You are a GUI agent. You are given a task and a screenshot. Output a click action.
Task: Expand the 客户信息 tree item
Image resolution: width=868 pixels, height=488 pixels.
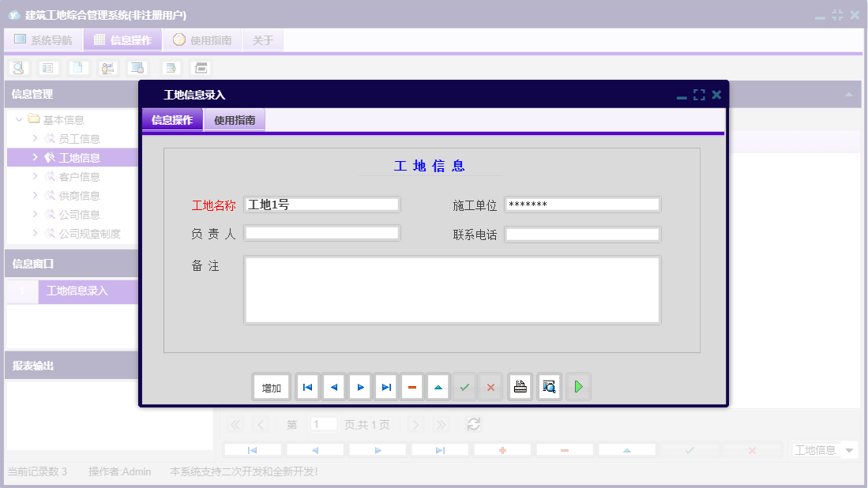coord(33,176)
